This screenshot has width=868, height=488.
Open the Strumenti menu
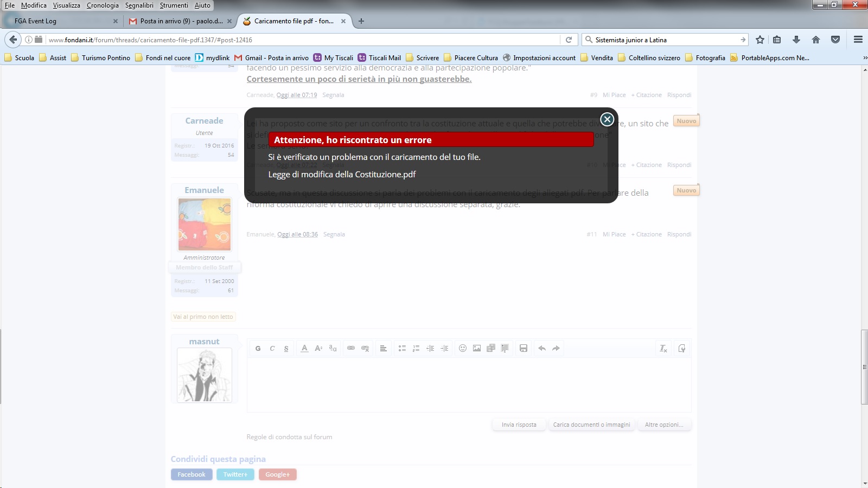[x=174, y=5]
